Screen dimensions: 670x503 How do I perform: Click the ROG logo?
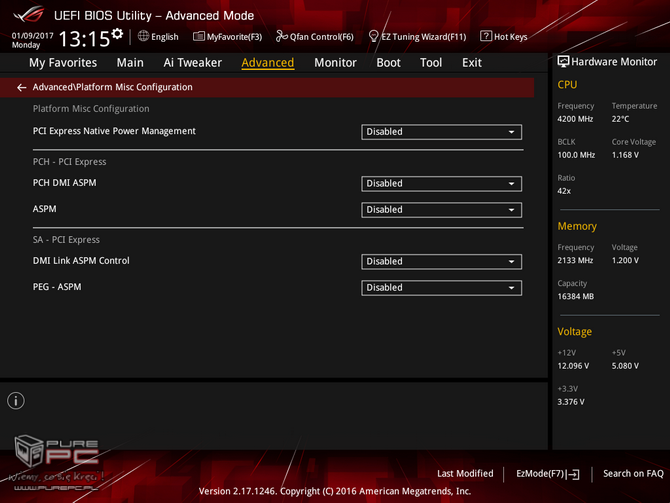(x=28, y=15)
